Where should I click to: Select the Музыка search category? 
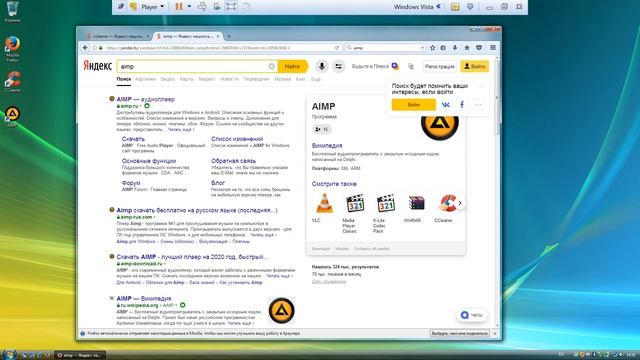[x=282, y=79]
